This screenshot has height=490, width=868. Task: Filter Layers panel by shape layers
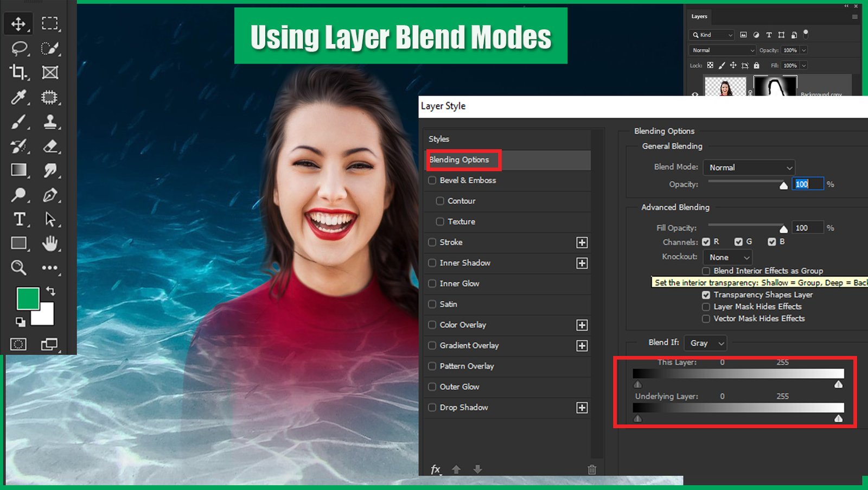[781, 35]
